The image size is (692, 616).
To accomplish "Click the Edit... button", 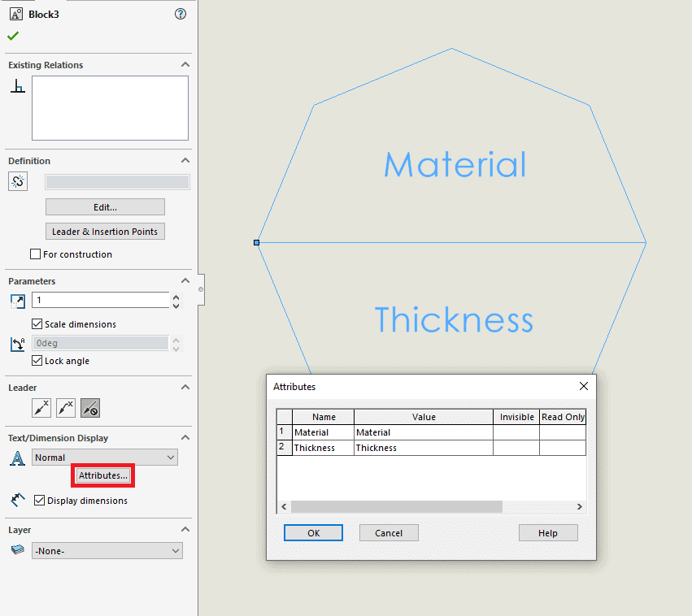I will pyautogui.click(x=105, y=206).
